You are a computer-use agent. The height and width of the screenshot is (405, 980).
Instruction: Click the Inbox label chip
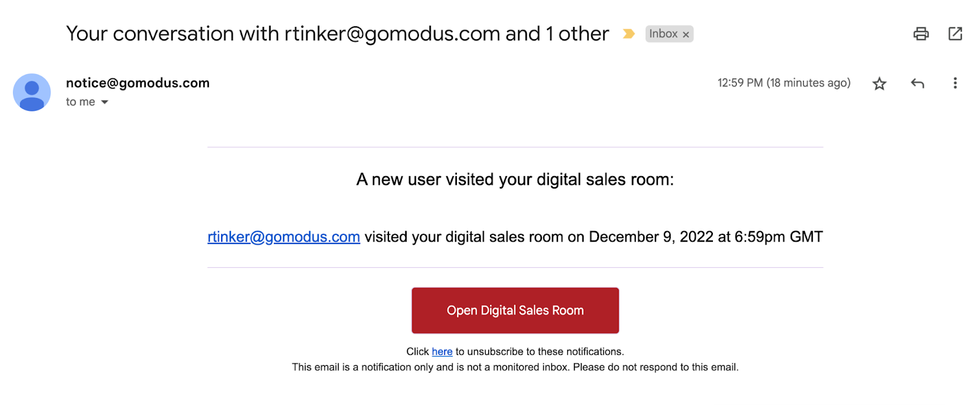tap(663, 34)
